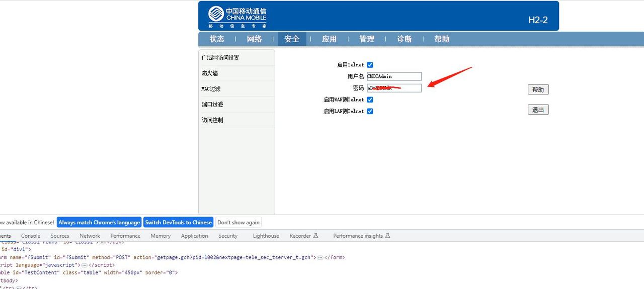This screenshot has height=289, width=644.
Task: Open the 管理 menu tab
Action: pos(367,39)
